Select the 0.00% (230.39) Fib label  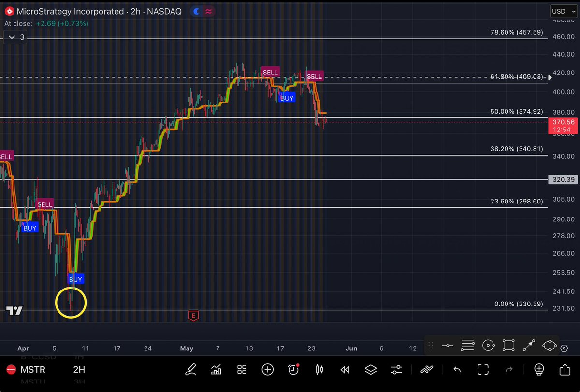(519, 304)
